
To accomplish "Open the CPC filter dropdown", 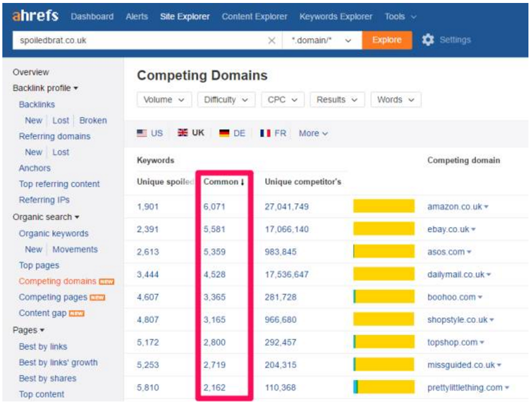I will tap(283, 99).
